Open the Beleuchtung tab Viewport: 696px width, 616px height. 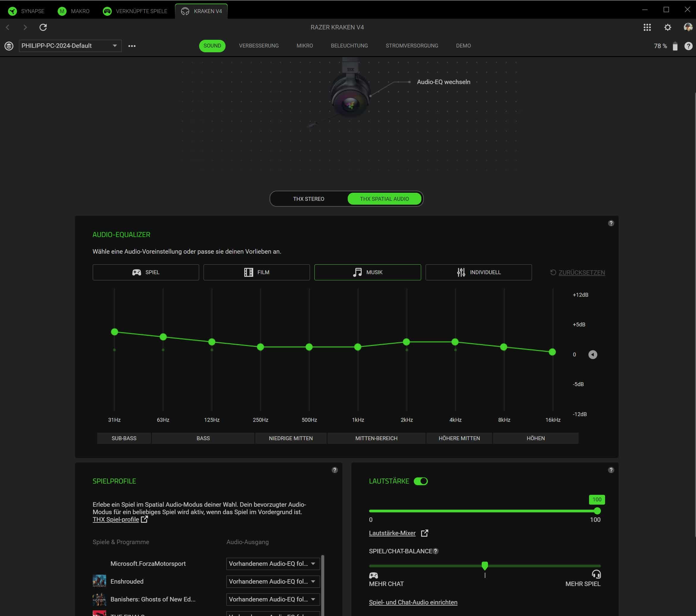349,46
